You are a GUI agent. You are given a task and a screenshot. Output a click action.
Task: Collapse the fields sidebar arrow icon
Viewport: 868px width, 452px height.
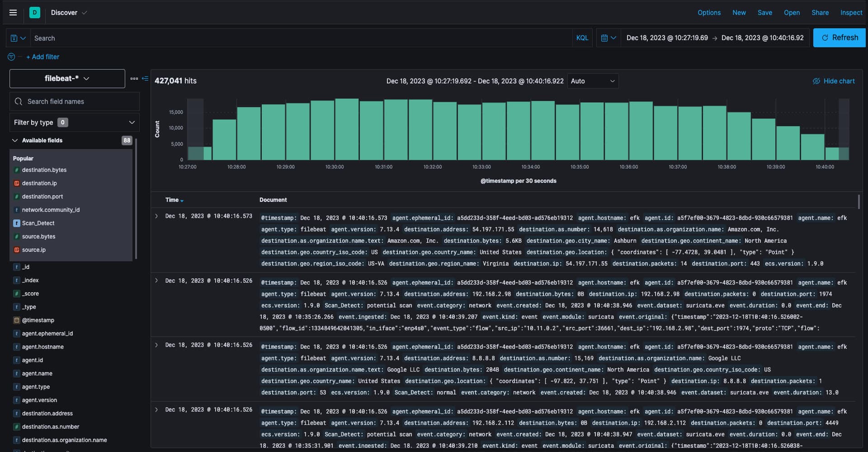click(145, 79)
